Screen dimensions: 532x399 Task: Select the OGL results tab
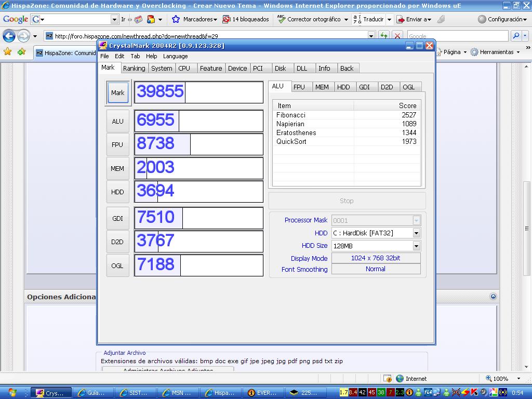click(x=408, y=87)
